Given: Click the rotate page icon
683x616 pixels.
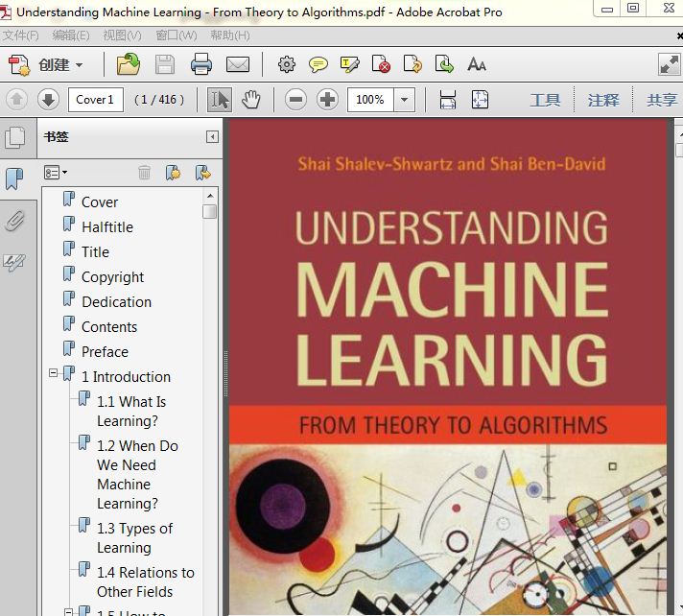Looking at the screenshot, I should coord(412,64).
